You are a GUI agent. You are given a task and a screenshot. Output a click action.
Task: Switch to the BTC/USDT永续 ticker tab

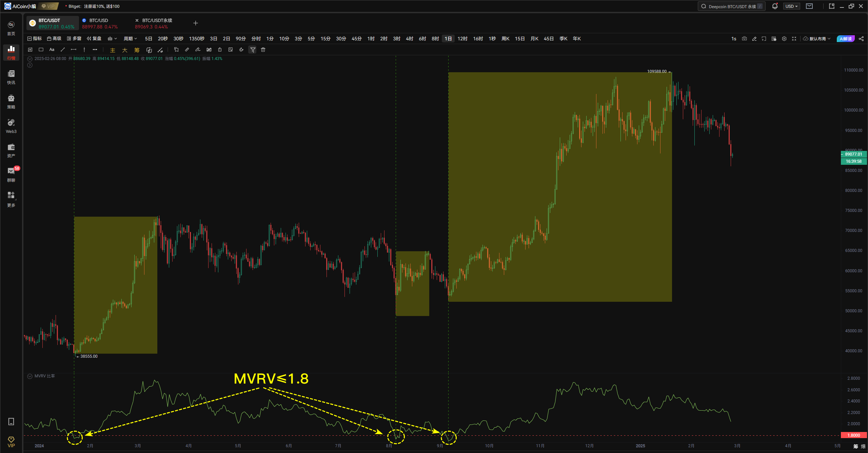coord(153,23)
